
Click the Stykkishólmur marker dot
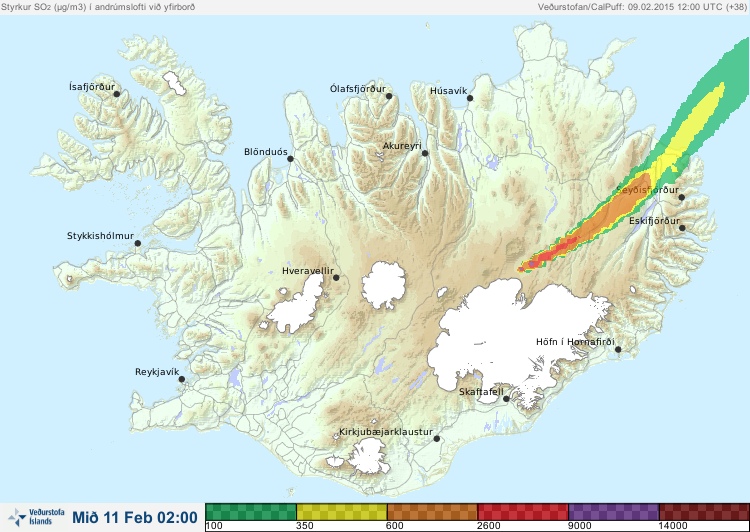pyautogui.click(x=138, y=243)
